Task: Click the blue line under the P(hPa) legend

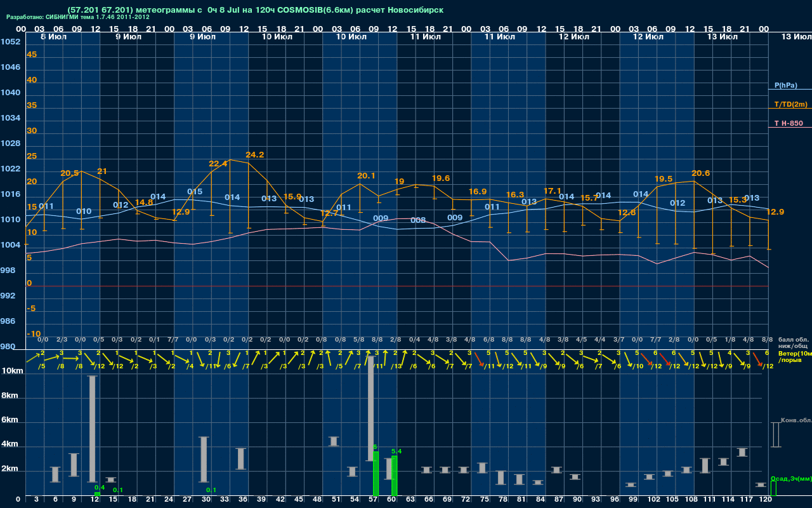Action: (x=790, y=90)
